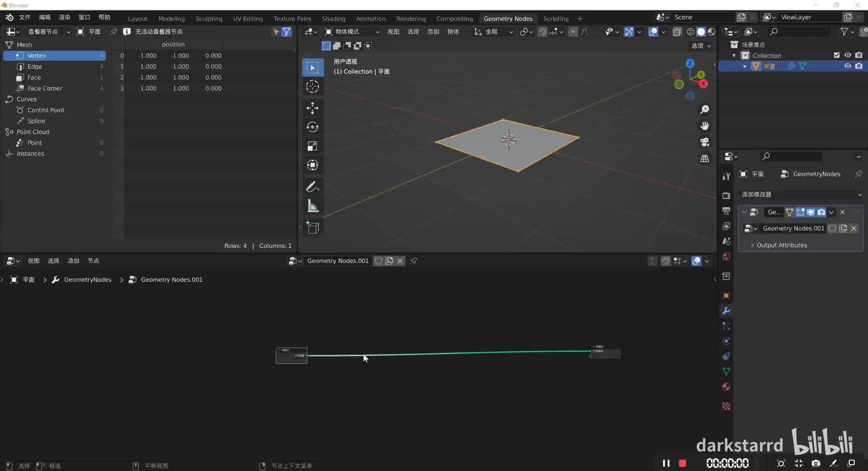
Task: Open viewport 选项 options dropdown
Action: coord(701,46)
